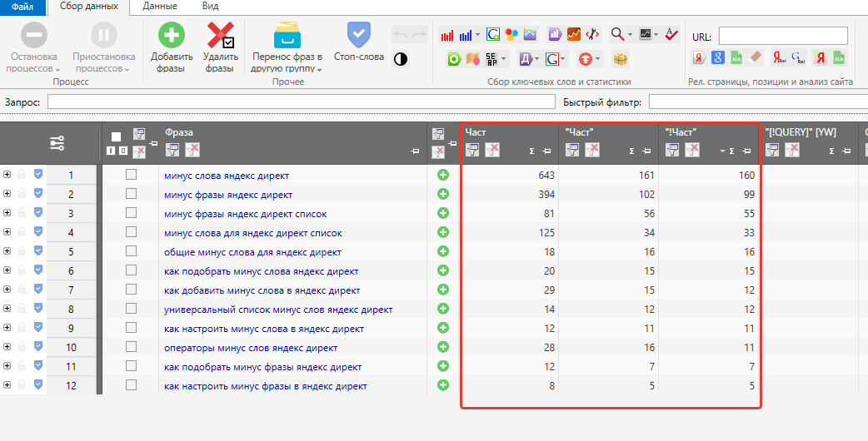This screenshot has width=868, height=441.
Task: Click the Быстрый фильтр input field
Action: [x=758, y=102]
